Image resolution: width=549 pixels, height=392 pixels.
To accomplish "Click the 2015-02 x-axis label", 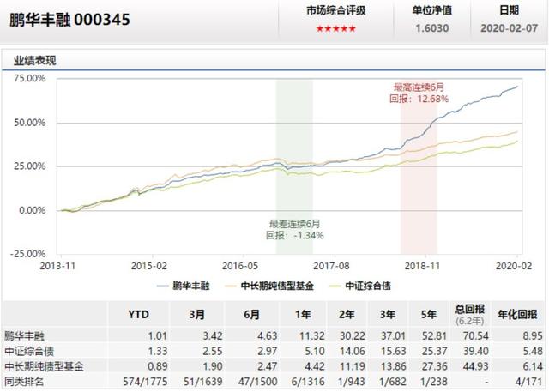I will tap(148, 266).
